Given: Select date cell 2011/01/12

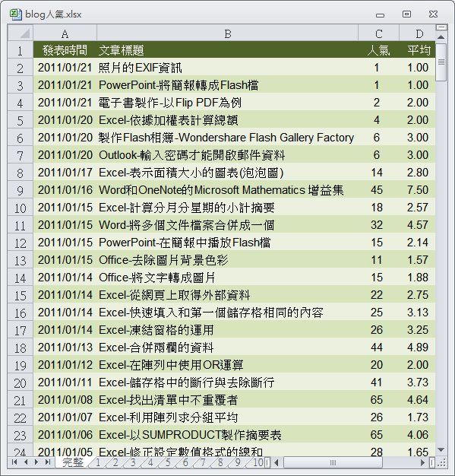Looking at the screenshot, I should point(65,364).
